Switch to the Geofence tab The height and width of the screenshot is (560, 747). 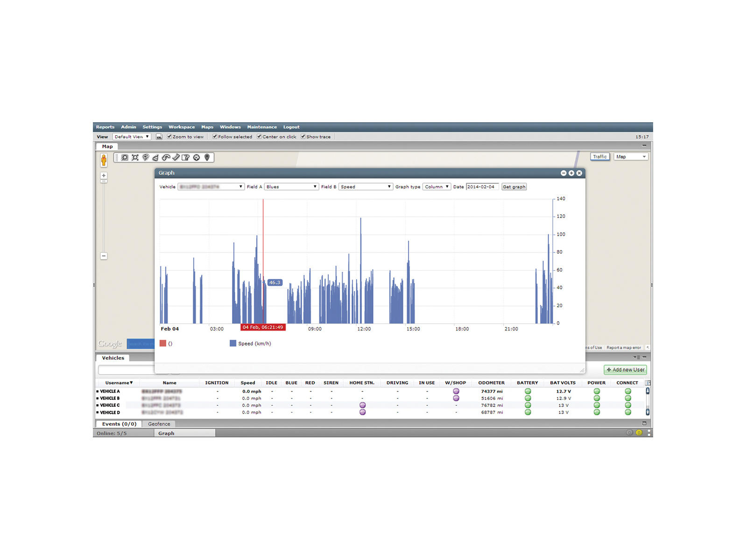coord(159,424)
